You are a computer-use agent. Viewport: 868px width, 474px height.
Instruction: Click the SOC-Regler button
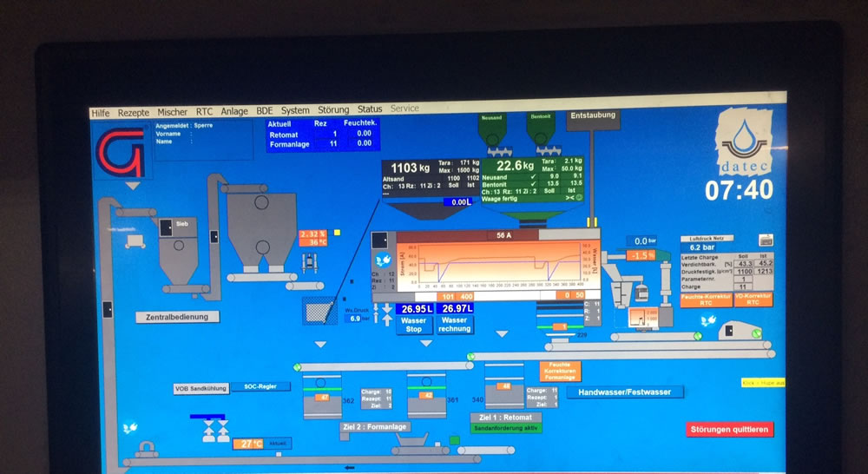pos(260,386)
